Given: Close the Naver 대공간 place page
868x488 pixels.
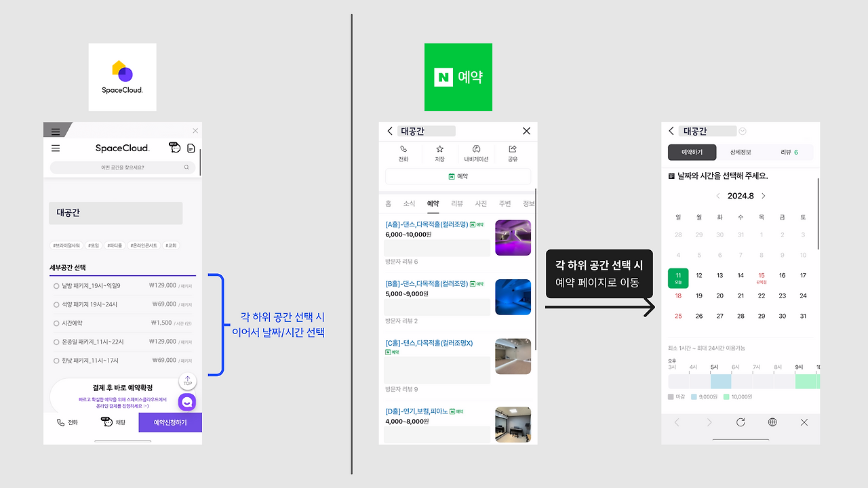Looking at the screenshot, I should [527, 131].
